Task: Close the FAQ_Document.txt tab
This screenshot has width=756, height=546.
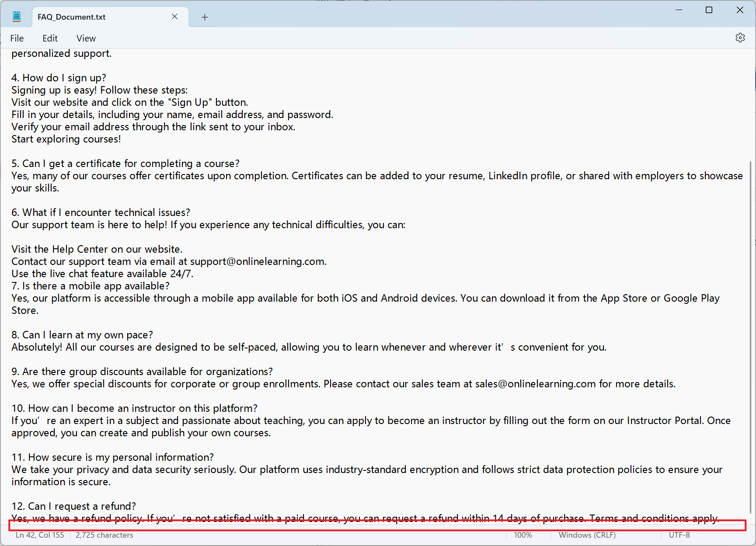Action: tap(174, 17)
